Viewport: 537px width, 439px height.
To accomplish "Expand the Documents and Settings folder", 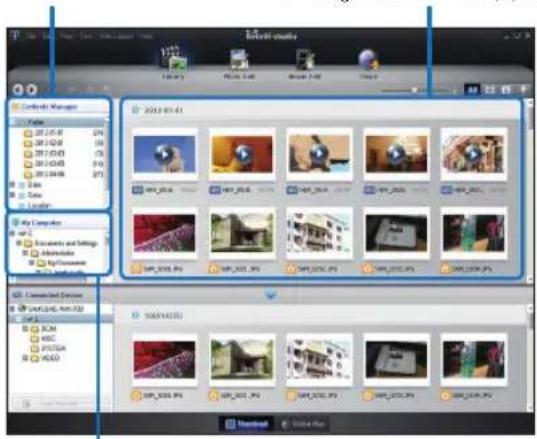I will pos(19,243).
